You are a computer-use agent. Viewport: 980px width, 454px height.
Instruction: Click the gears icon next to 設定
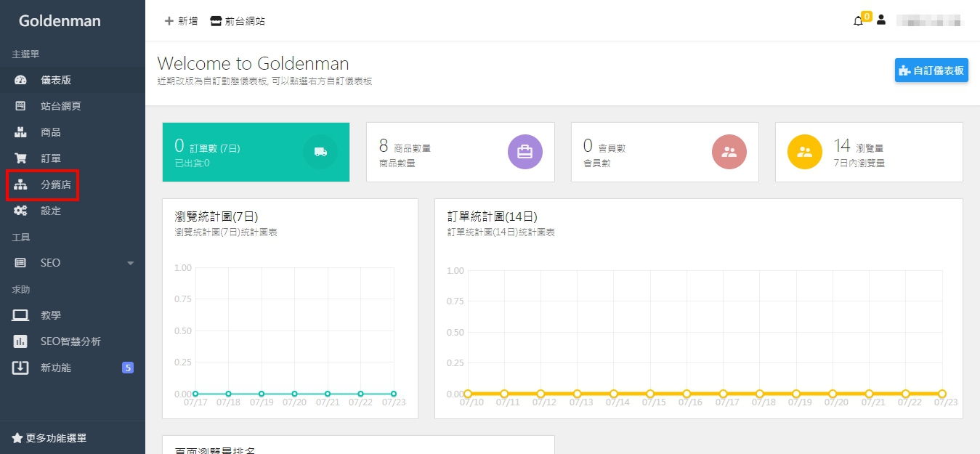[20, 211]
